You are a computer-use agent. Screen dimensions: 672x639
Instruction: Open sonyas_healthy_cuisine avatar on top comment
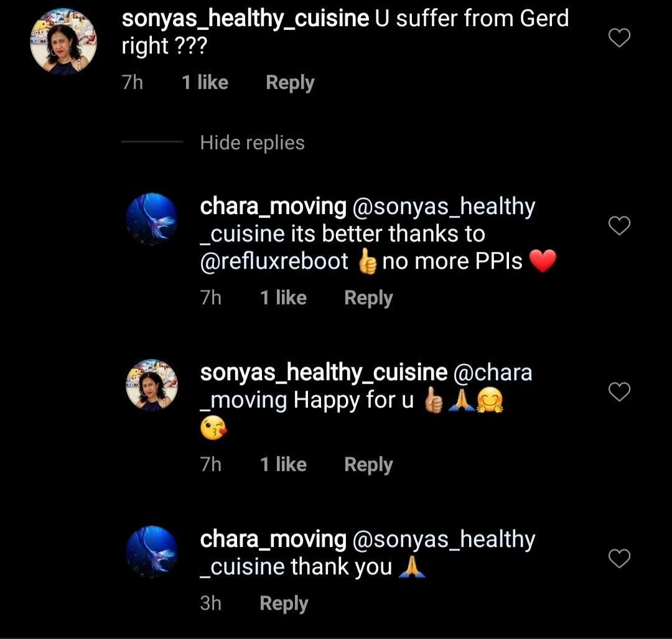(x=63, y=42)
